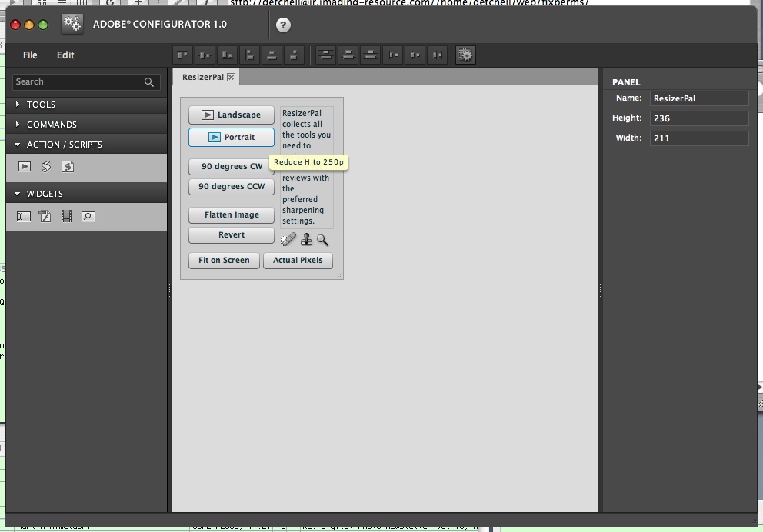Collapse the ACTION / SCRIPTS section
Viewport: 763px width, 532px height.
[18, 145]
